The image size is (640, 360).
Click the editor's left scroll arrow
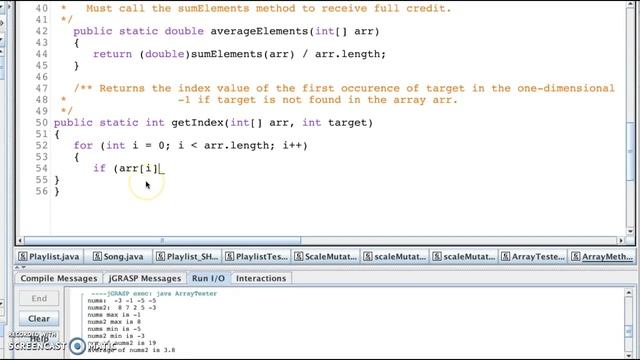(20, 240)
